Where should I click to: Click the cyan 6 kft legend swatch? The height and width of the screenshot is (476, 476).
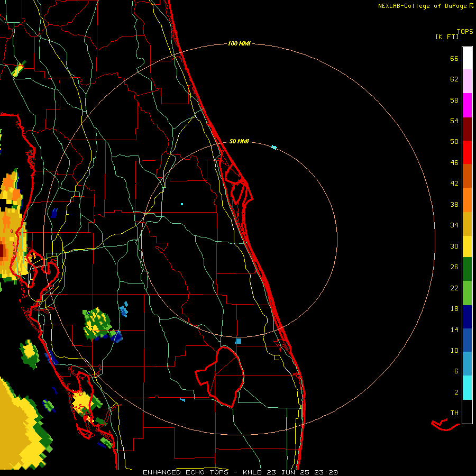(x=467, y=388)
